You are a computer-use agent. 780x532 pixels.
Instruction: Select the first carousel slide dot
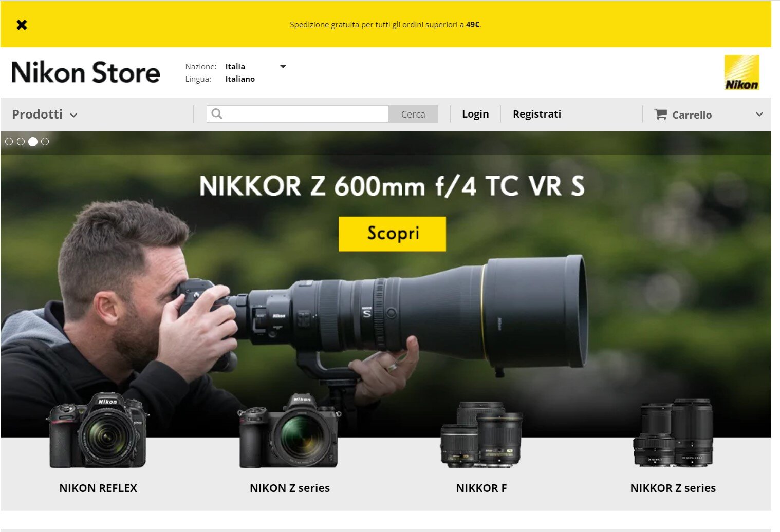click(9, 141)
